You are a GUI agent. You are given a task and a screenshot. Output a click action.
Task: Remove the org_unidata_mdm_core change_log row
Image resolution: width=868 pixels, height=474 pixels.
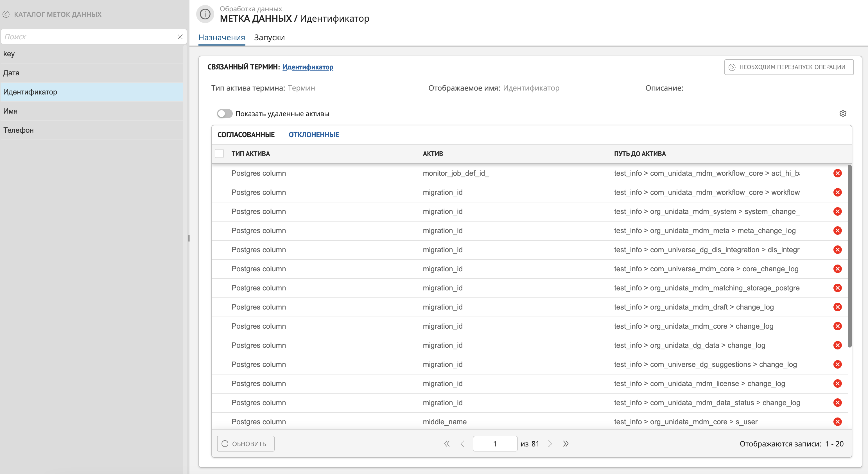[837, 326]
